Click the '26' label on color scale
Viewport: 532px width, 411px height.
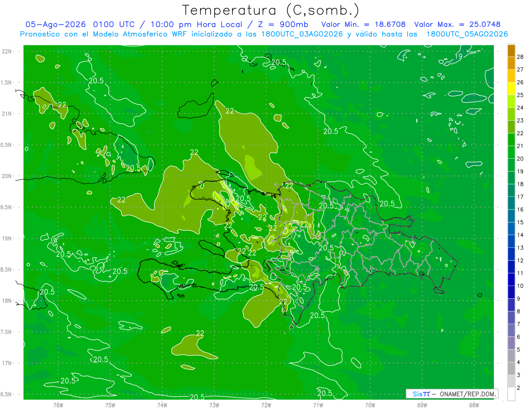(520, 82)
